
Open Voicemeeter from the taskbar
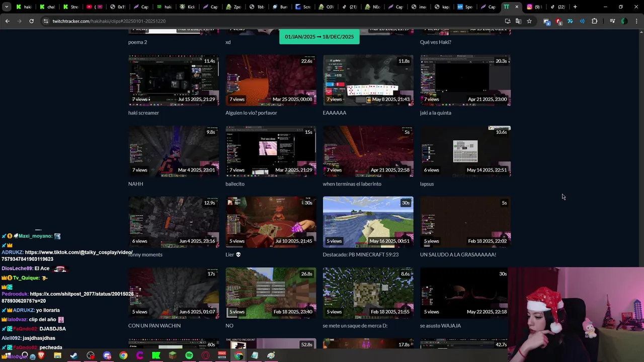pyautogui.click(x=222, y=355)
